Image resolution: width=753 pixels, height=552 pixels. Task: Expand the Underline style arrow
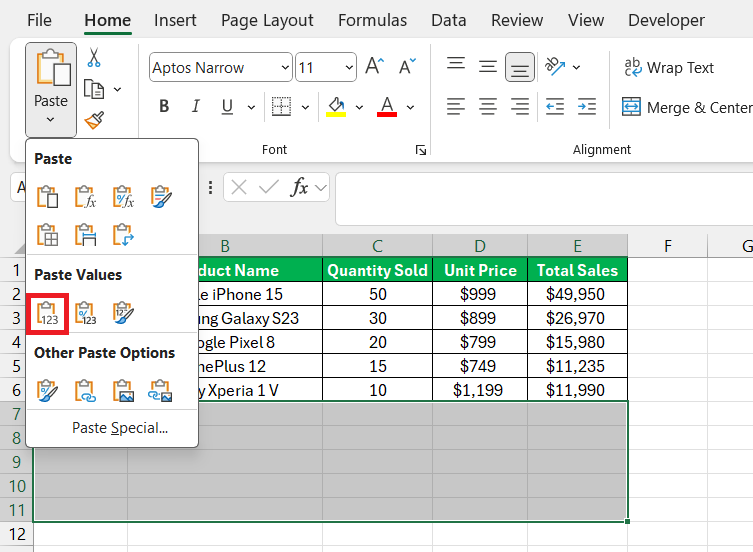click(251, 107)
